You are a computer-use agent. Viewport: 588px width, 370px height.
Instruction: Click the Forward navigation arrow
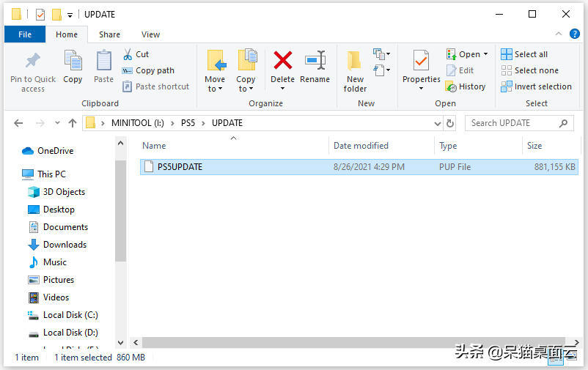(40, 123)
